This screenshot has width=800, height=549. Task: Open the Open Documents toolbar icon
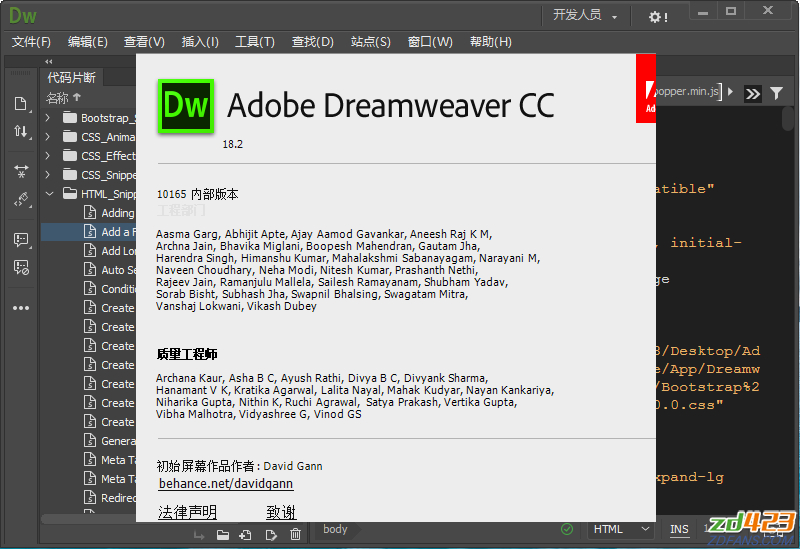pyautogui.click(x=20, y=104)
